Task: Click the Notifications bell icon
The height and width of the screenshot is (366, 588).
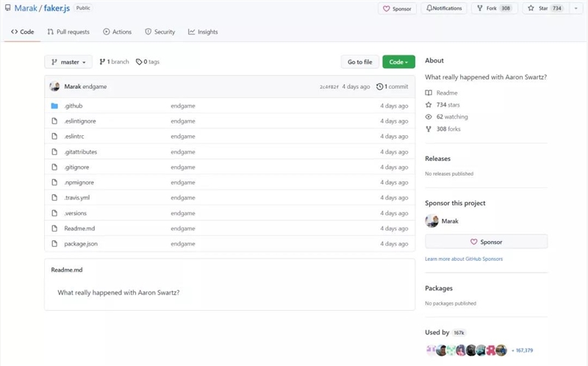Action: (x=429, y=8)
